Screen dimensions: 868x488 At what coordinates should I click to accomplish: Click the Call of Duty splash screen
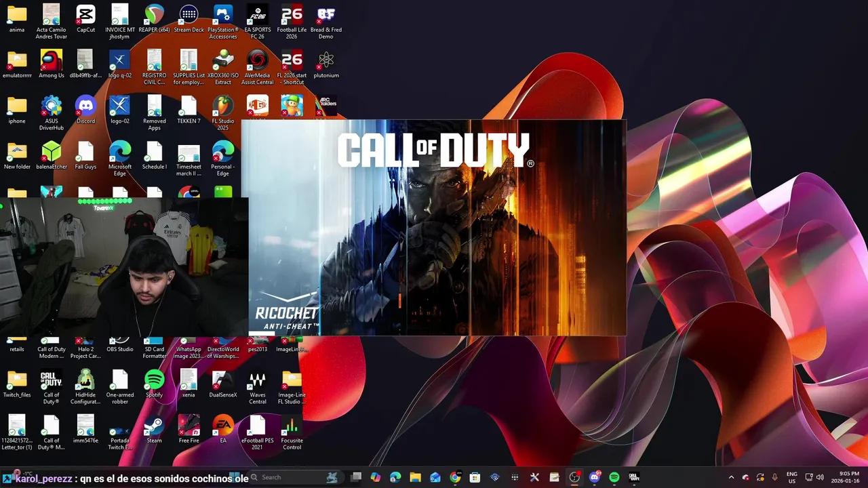(x=434, y=228)
